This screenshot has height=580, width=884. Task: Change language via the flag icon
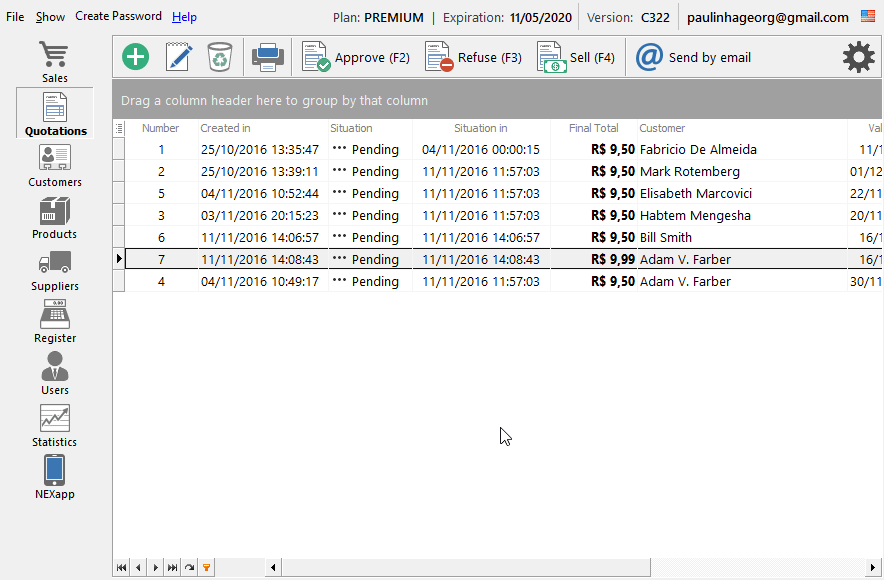pos(868,16)
